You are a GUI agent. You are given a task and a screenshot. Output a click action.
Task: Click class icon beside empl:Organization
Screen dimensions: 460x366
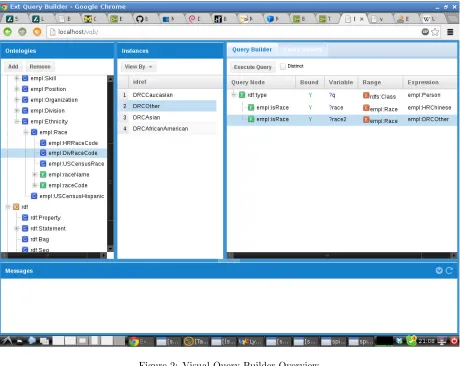(x=25, y=100)
